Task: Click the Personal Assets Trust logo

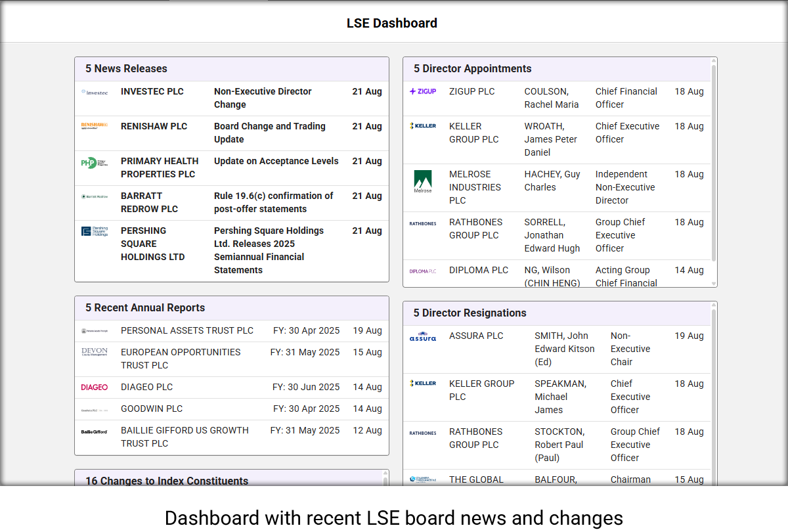Action: tap(95, 331)
